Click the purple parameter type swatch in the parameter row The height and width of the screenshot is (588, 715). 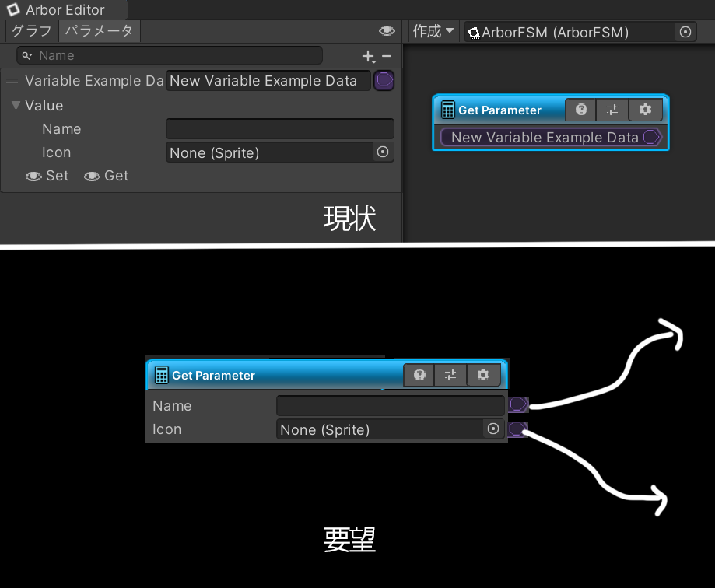(384, 81)
